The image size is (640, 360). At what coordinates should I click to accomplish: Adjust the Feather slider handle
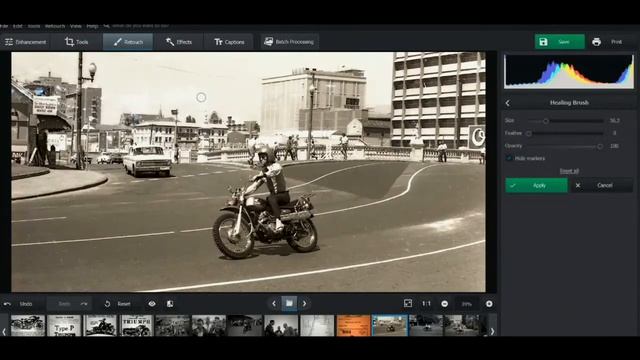529,133
